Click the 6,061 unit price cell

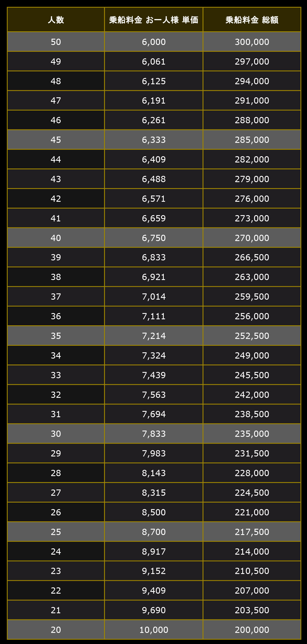pyautogui.click(x=154, y=61)
